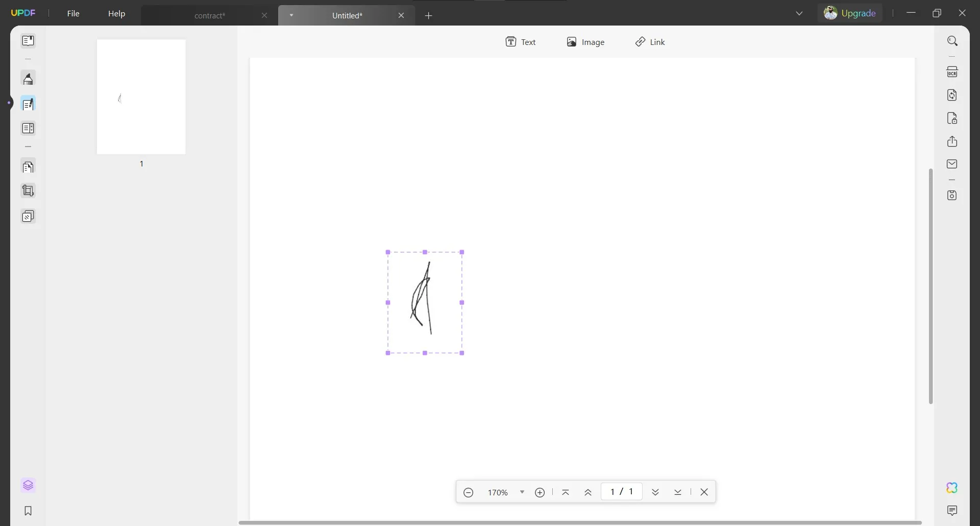Go to the first page
Image resolution: width=980 pixels, height=526 pixels.
coord(566,493)
